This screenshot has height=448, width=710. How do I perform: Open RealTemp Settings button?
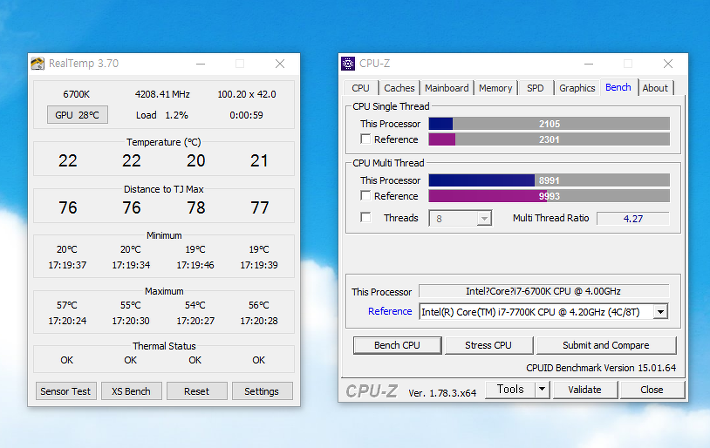coord(262,391)
